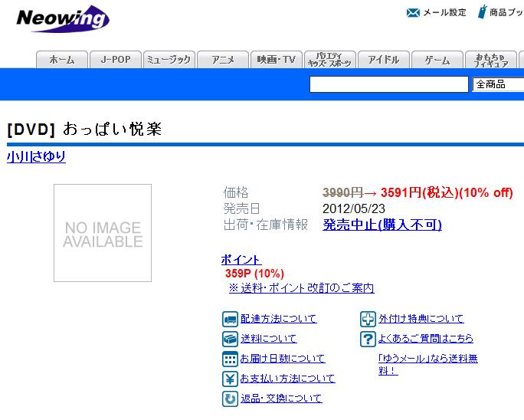
Task: Open artist link 小川さゆり
Action: point(36,156)
